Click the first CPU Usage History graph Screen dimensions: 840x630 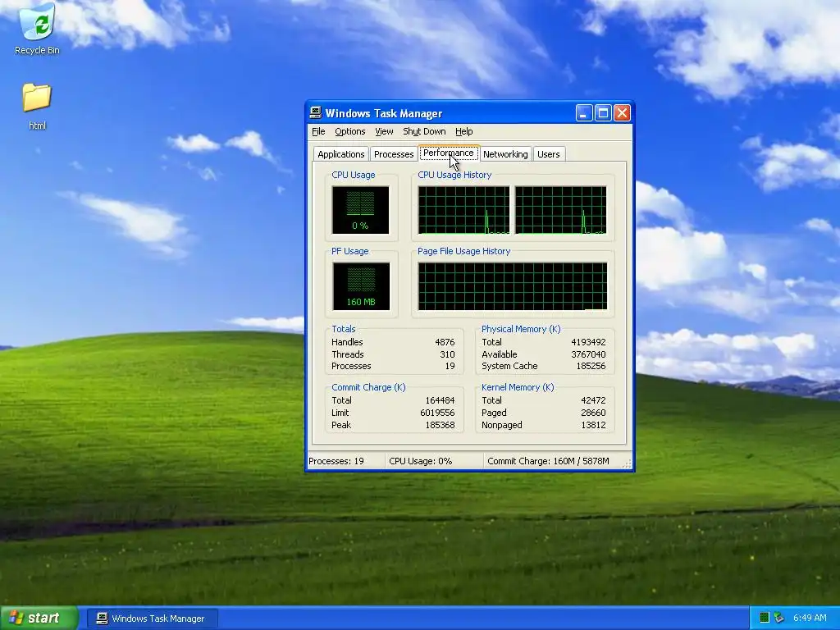(464, 210)
